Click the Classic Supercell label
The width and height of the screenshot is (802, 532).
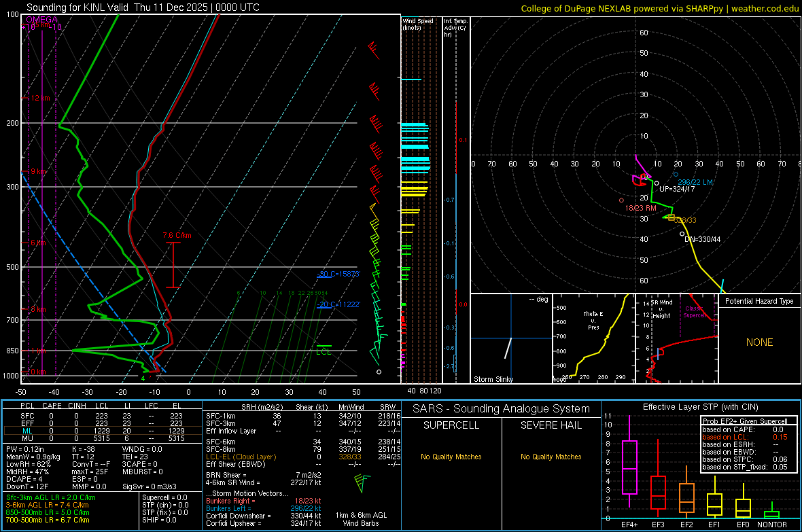pyautogui.click(x=694, y=312)
